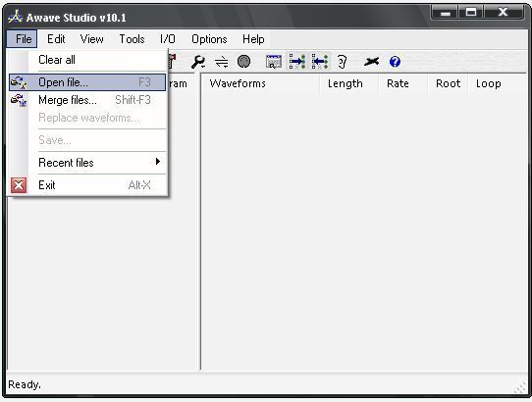Open the Edit menu
The height and width of the screenshot is (402, 532).
tap(56, 39)
